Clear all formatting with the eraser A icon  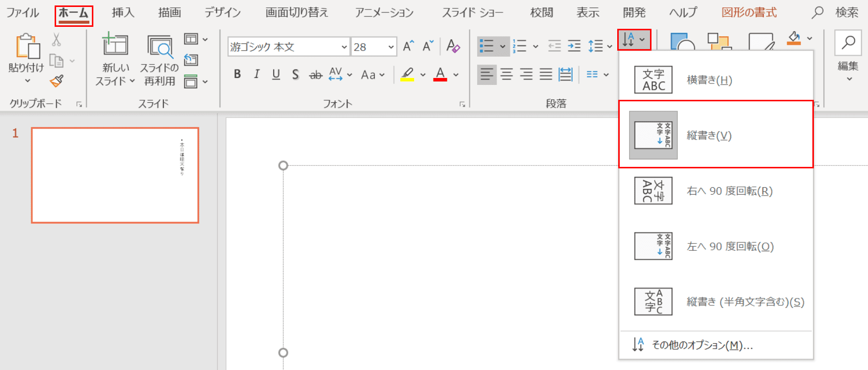coord(452,46)
